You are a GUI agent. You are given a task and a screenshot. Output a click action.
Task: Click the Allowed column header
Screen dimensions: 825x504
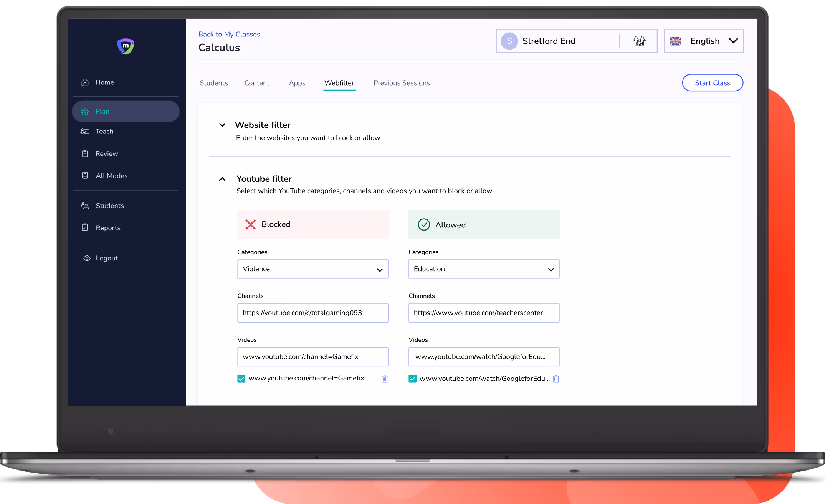click(x=484, y=224)
